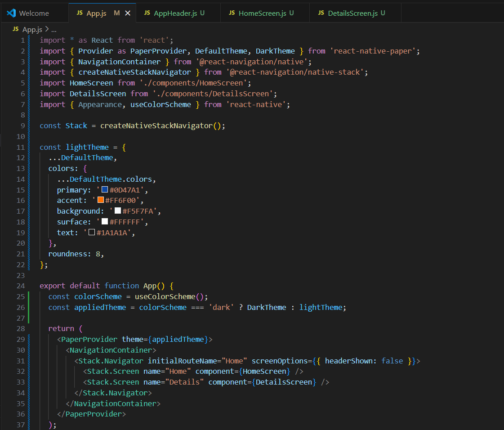Image resolution: width=504 pixels, height=430 pixels.
Task: Expand the breadcrumb chevron after App.js
Action: [x=47, y=29]
